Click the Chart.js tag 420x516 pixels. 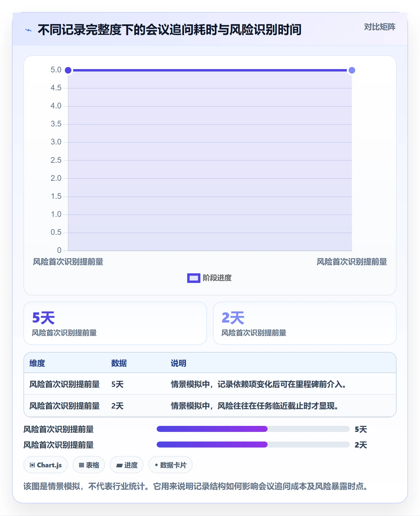click(x=46, y=465)
